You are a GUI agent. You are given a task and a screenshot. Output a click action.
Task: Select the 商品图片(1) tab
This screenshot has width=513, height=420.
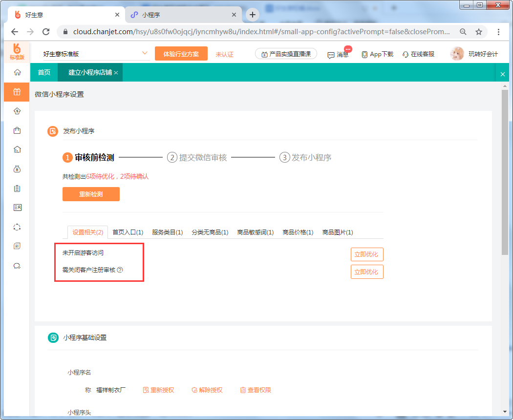coord(338,232)
